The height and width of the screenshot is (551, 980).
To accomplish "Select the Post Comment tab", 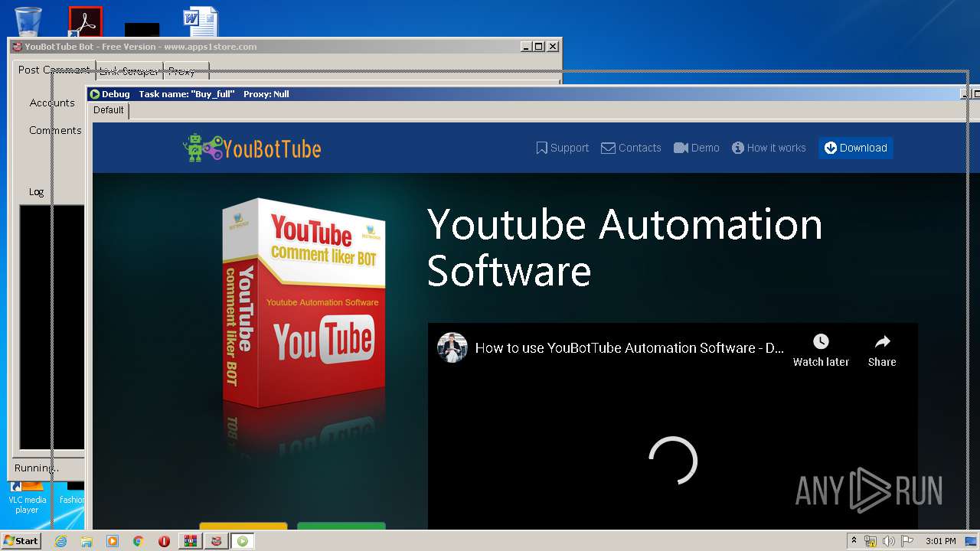I will (54, 70).
